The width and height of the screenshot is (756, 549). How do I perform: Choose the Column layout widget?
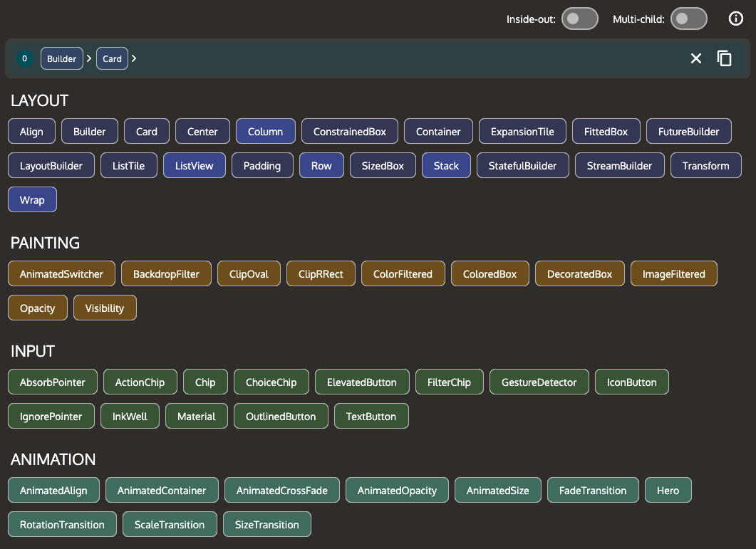[266, 132]
